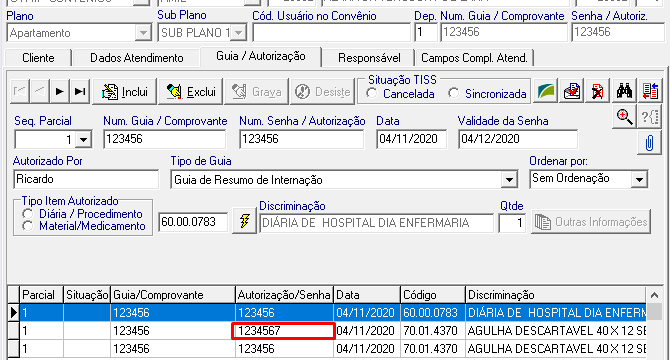
Task: Click the Discriminação column header in grid
Action: pyautogui.click(x=555, y=295)
